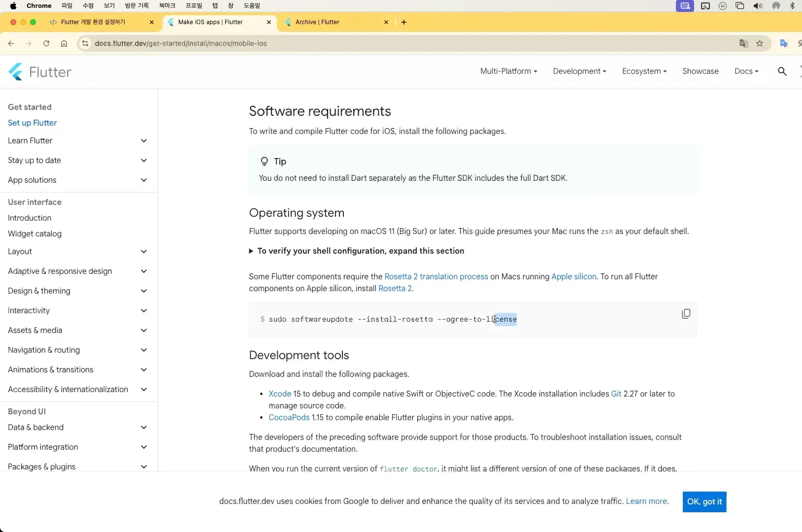Follow the Rosetta 2 translation process link
This screenshot has height=532, width=802.
pos(436,276)
